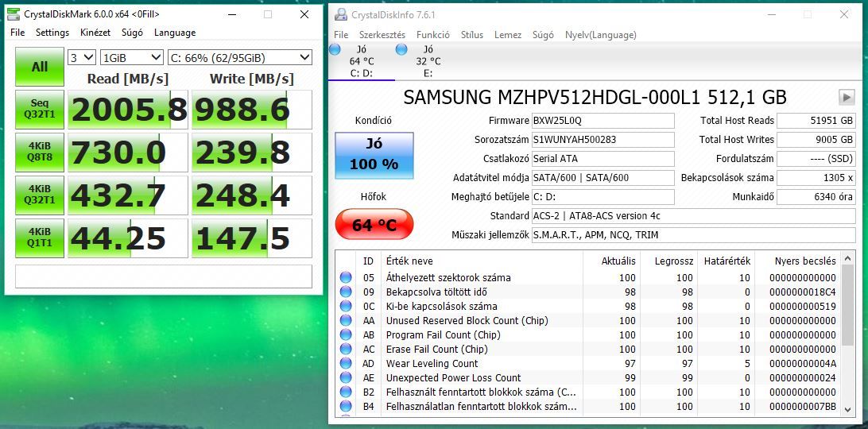Click the SAMSUNG MZHPV512HDGL-000L1 drive title
The image size is (868, 429).
(595, 98)
